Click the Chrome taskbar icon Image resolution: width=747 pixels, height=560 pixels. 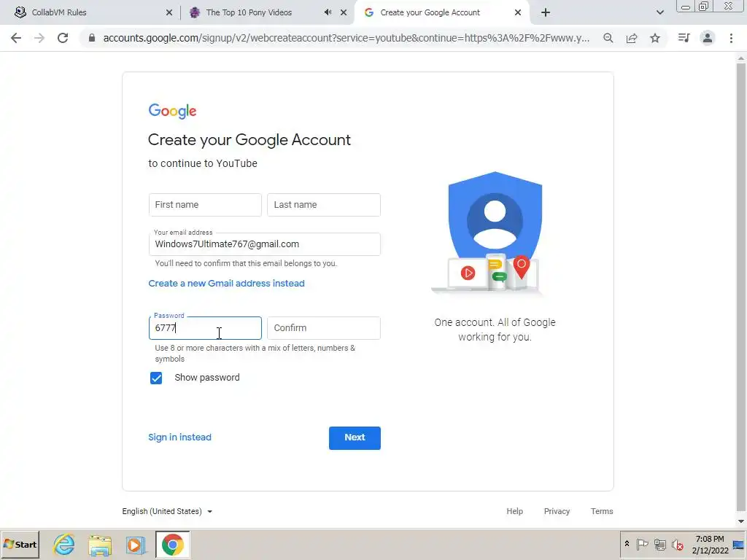tap(172, 545)
